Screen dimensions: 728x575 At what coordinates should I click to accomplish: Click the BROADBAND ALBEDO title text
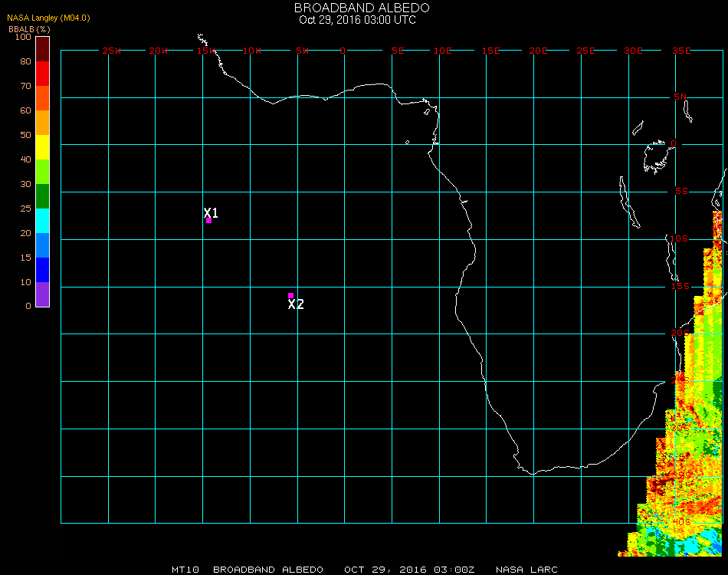(x=362, y=8)
